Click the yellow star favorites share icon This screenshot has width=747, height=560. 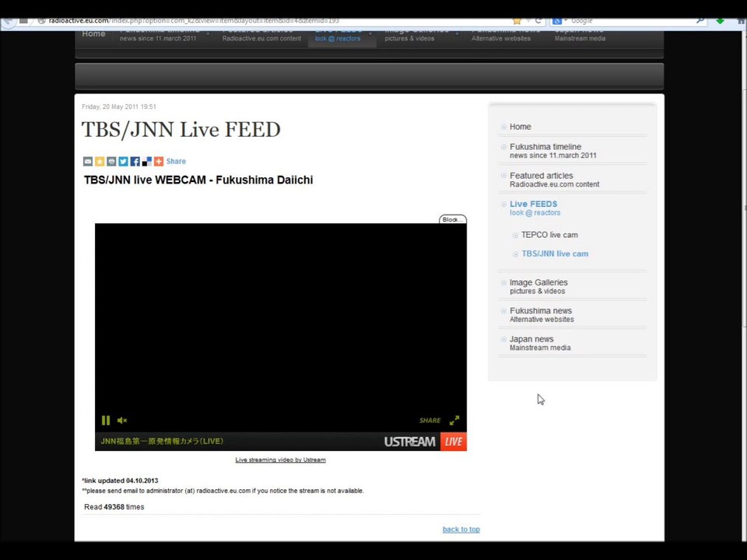tap(100, 162)
